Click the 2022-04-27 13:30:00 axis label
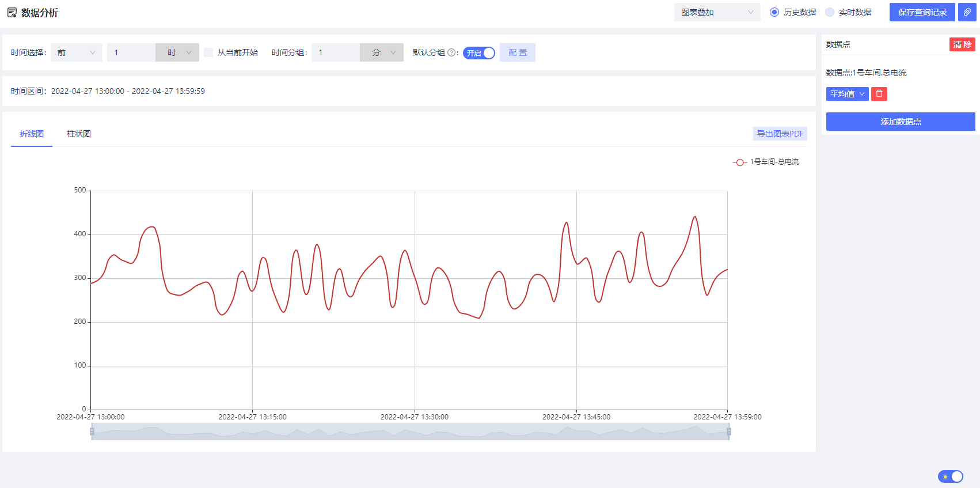Viewport: 980px width, 488px height. [415, 417]
